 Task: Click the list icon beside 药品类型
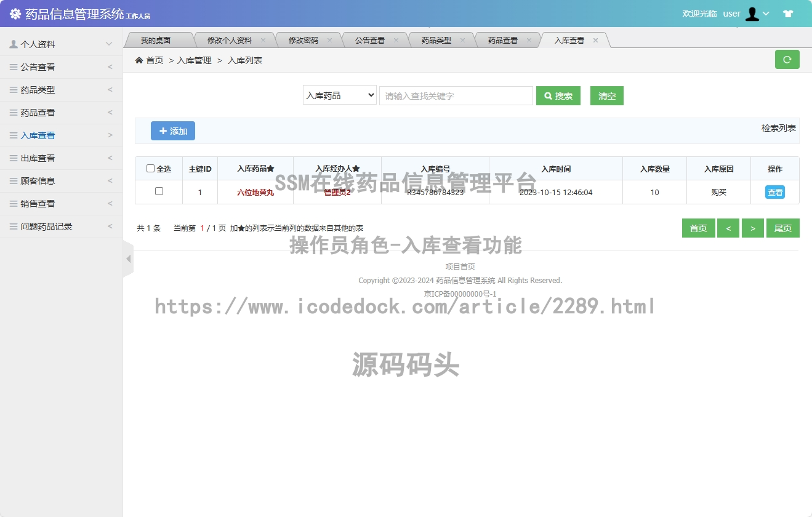coord(14,90)
